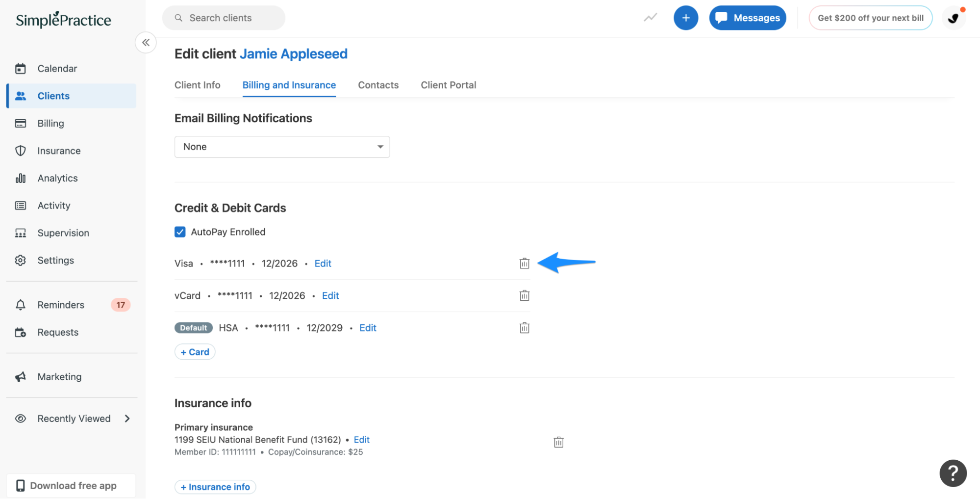Click the Member ID: 111111111 text
Viewport: 980px width, 499px height.
(215, 452)
